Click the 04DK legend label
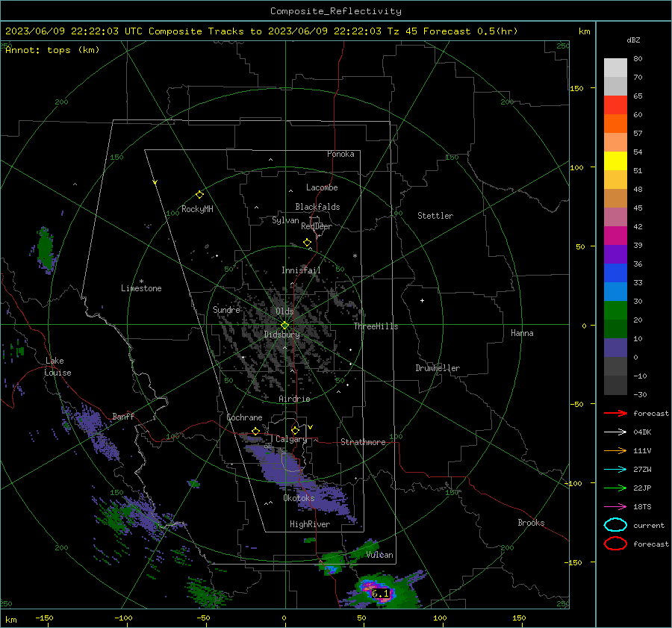Image resolution: width=672 pixels, height=628 pixels. (642, 432)
